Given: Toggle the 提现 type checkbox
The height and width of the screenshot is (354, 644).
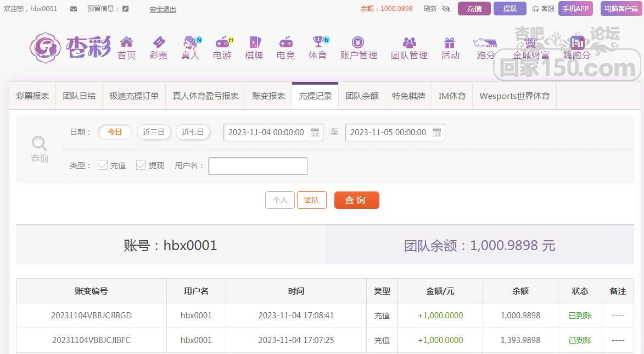Looking at the screenshot, I should click(141, 165).
